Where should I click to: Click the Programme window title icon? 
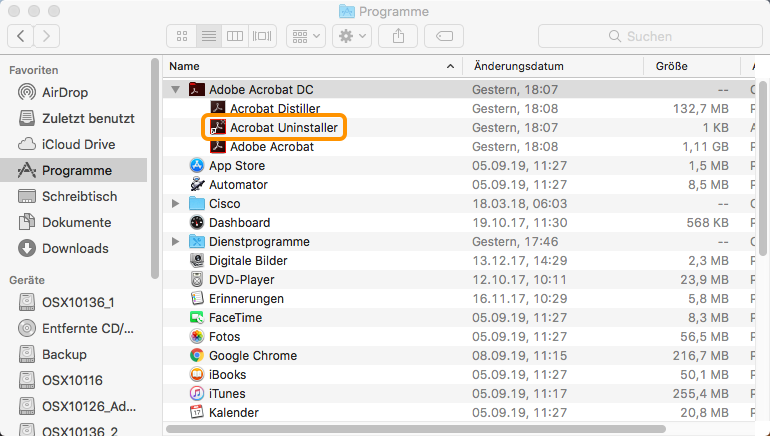tap(347, 11)
